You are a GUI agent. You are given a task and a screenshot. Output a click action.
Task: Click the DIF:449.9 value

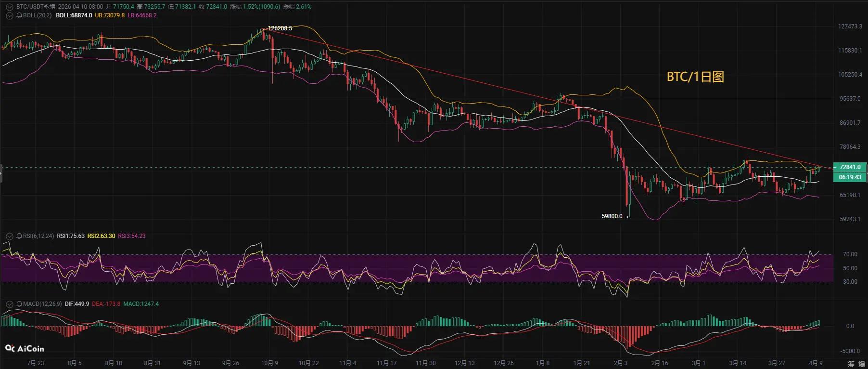pyautogui.click(x=77, y=304)
